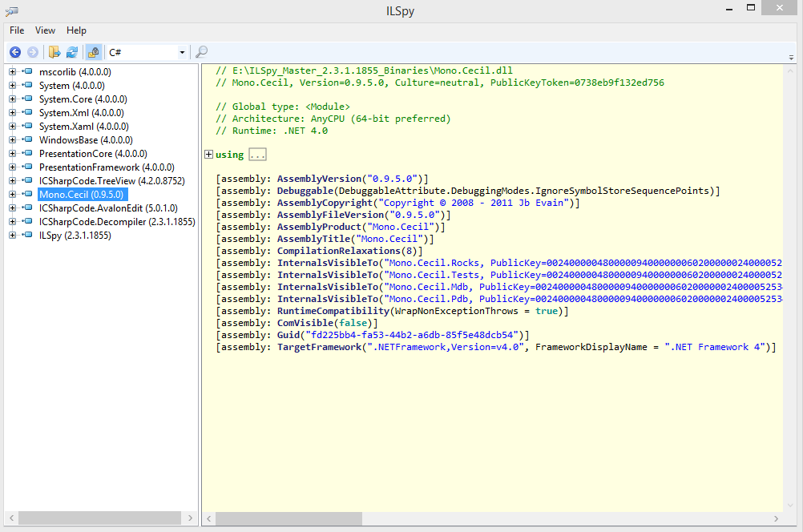The image size is (803, 532).
Task: Click code panel scroll down arrow
Action: point(790,505)
